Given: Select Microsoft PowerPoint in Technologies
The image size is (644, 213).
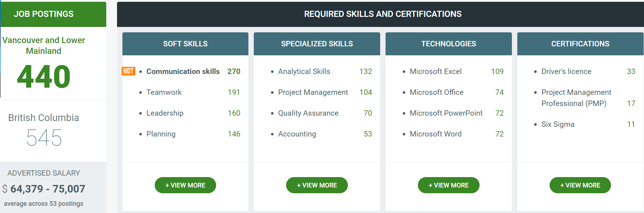Looking at the screenshot, I should [446, 113].
